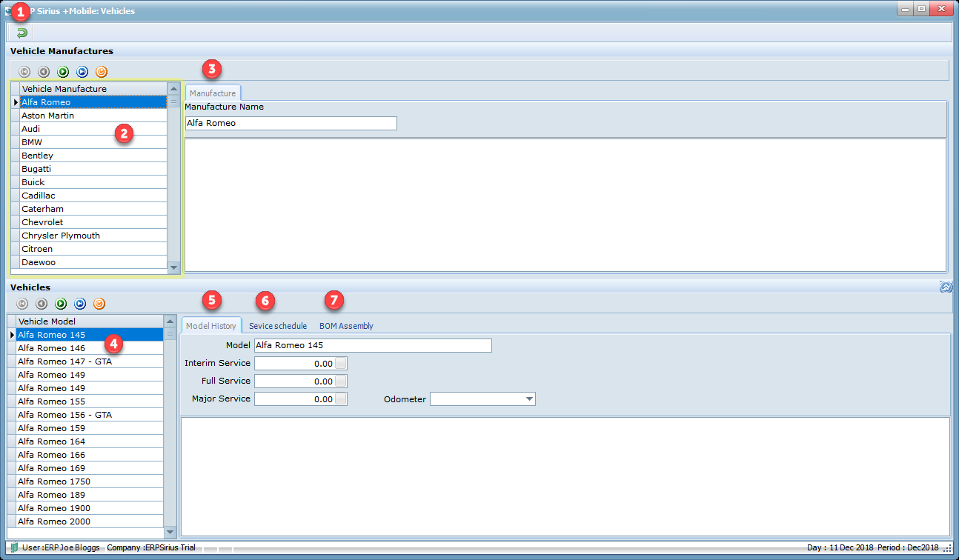This screenshot has width=959, height=560.
Task: Select the Alfa Romeo 146 model row
Action: click(90, 348)
